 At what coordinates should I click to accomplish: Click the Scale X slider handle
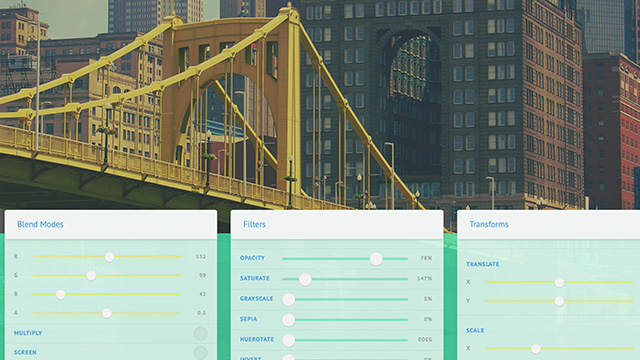pyautogui.click(x=536, y=349)
